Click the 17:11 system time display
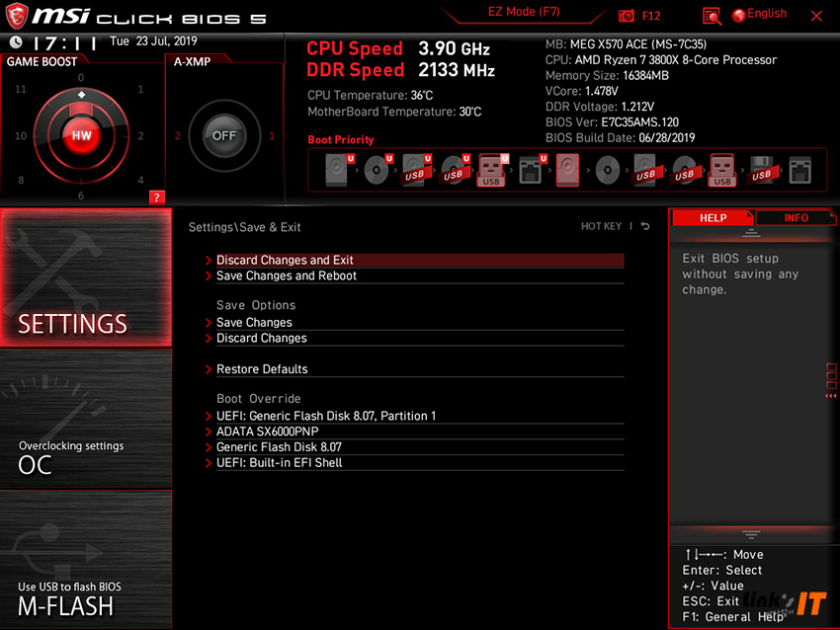This screenshot has height=630, width=840. click(64, 42)
